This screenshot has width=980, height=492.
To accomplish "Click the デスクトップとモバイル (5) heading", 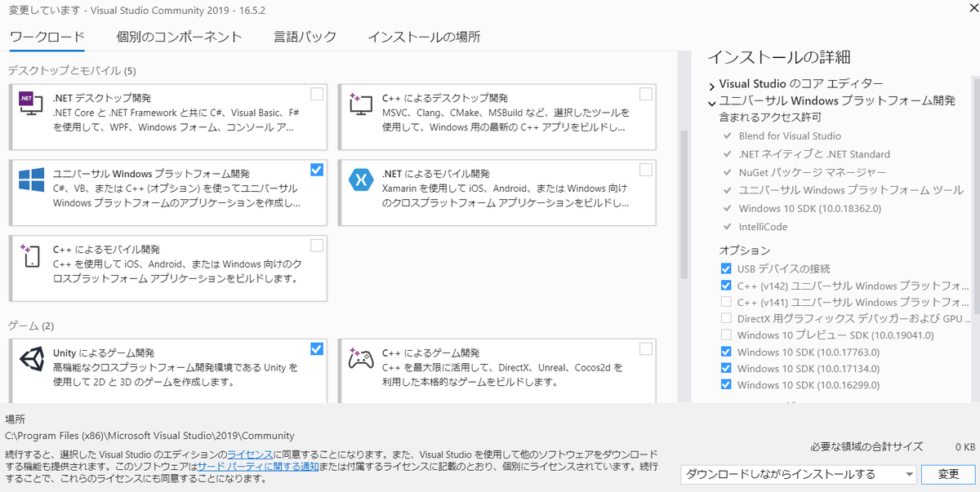I will click(72, 71).
